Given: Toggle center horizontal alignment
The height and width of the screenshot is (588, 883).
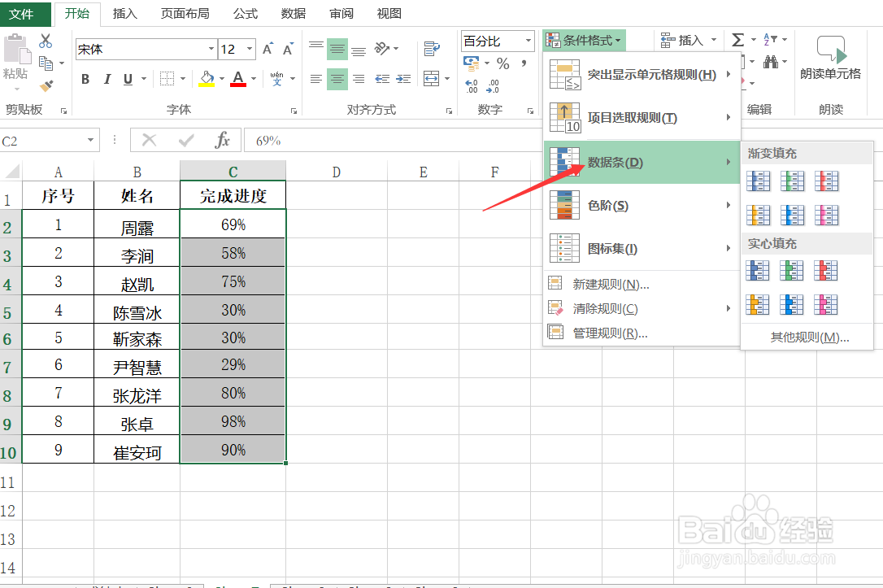Looking at the screenshot, I should pyautogui.click(x=337, y=79).
